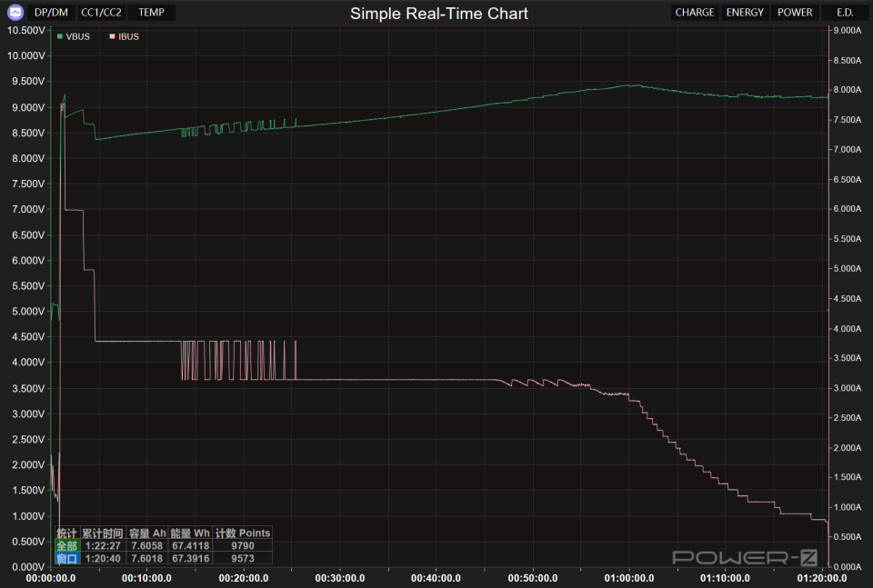Click the 4.500A current axis label
The image size is (873, 588).
848,298
